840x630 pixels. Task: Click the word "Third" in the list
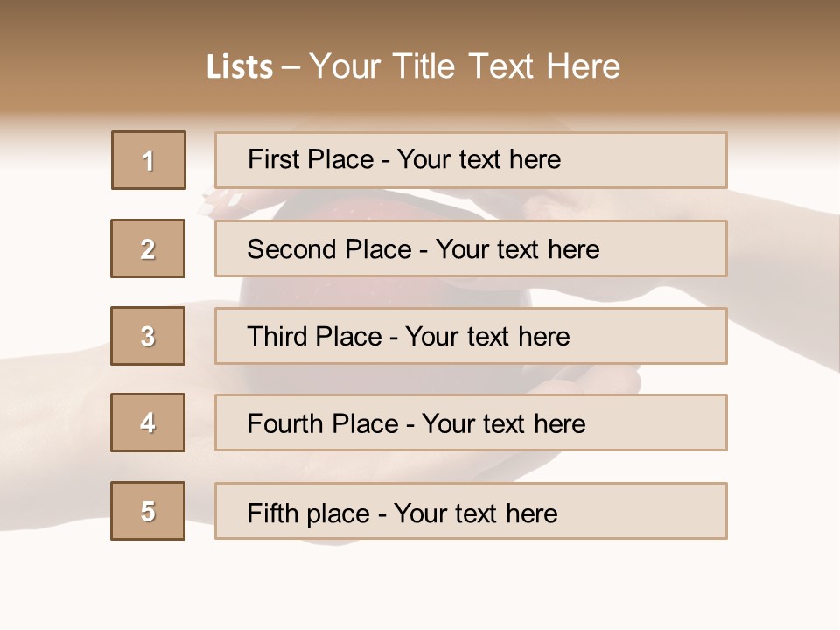pos(277,337)
